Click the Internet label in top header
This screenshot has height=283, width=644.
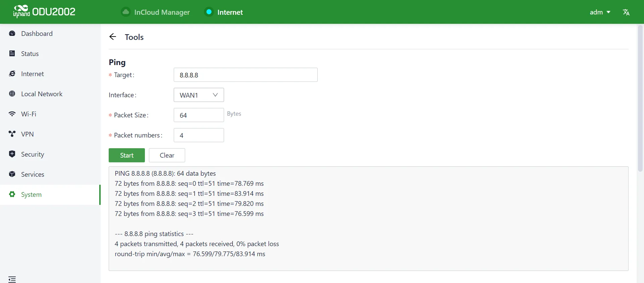[x=230, y=12]
